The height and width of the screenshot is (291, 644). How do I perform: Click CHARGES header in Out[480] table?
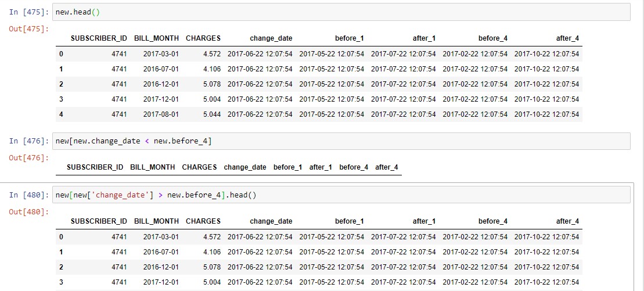tap(203, 221)
